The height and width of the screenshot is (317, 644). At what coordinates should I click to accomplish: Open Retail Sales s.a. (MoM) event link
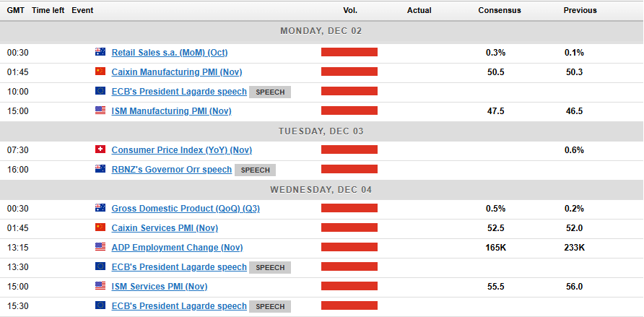coord(170,53)
